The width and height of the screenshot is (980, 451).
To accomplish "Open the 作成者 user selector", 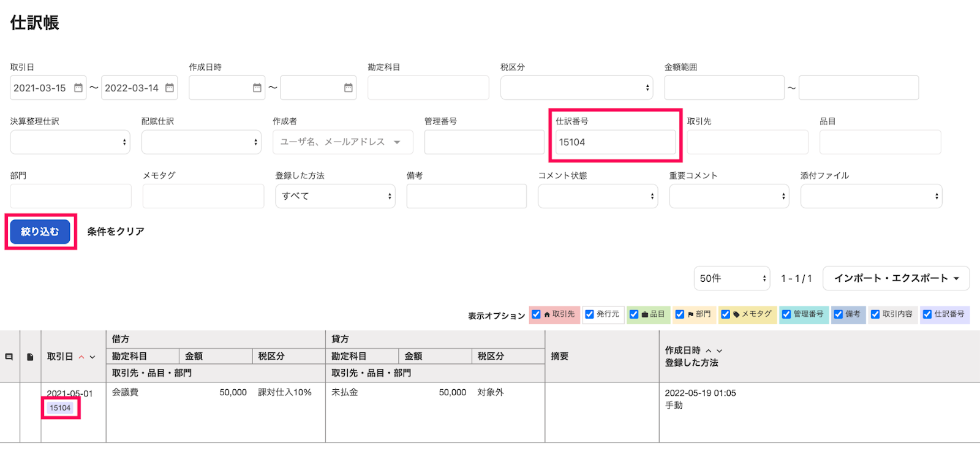I will point(342,142).
